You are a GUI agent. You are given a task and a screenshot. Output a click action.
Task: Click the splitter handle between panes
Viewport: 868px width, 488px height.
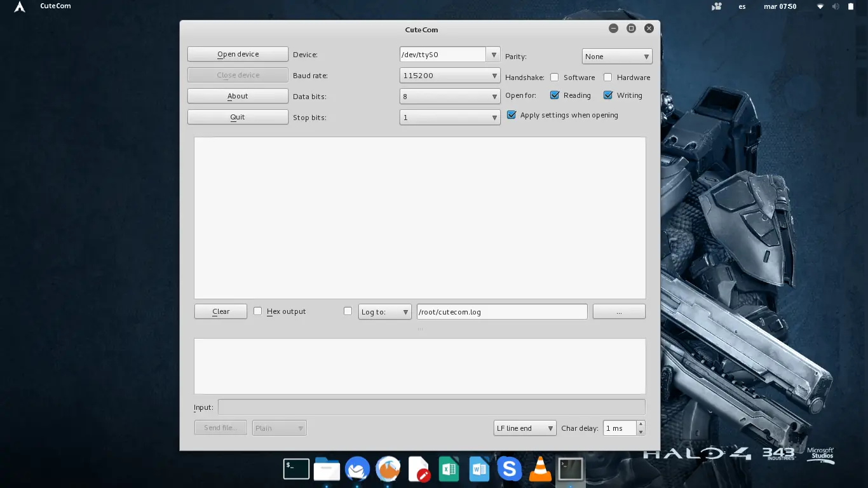coord(420,329)
